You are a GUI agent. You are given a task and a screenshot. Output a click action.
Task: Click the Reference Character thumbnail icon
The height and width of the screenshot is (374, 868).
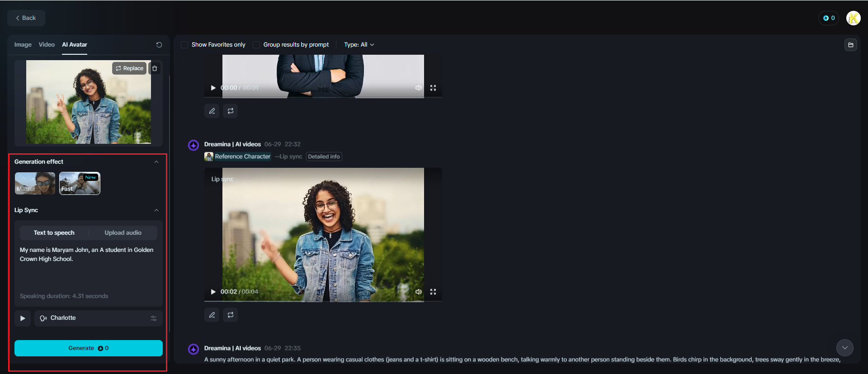(x=209, y=156)
